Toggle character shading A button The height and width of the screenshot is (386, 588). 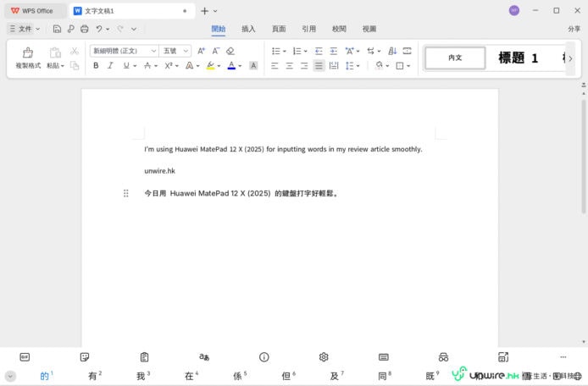click(x=253, y=65)
